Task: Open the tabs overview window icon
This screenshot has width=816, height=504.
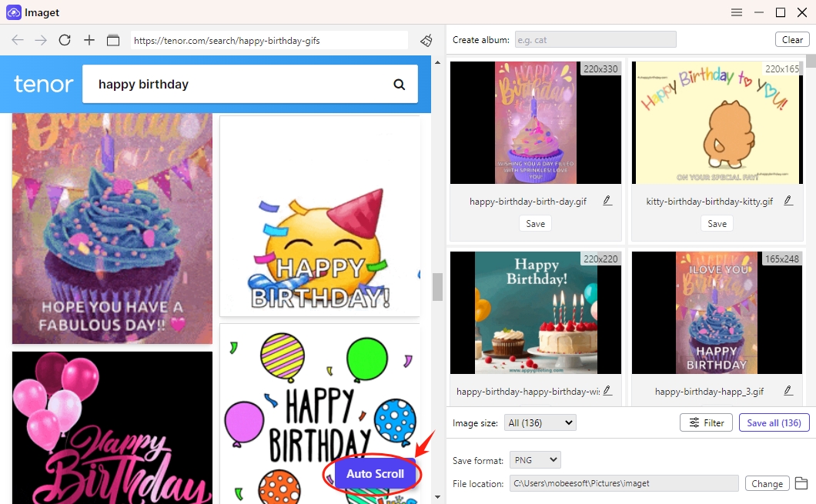Action: [113, 40]
